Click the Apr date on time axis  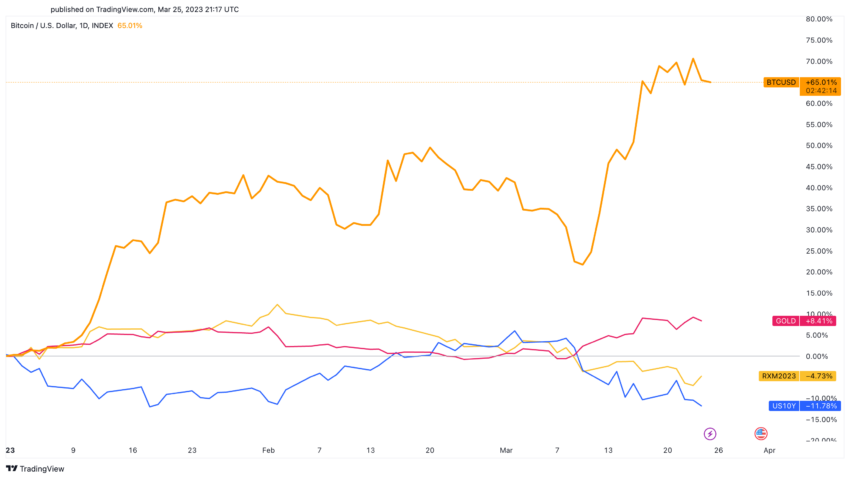point(768,451)
